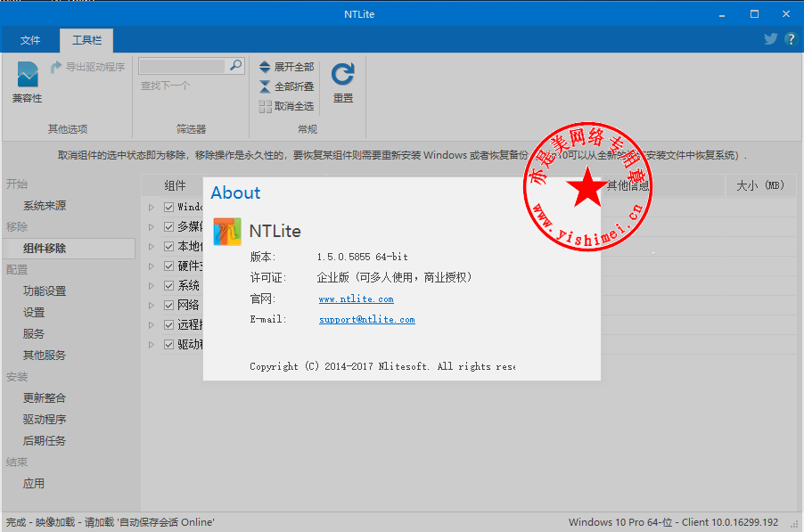Click the status text 完成 - 映像加载
This screenshot has height=532, width=804.
pos(40,522)
